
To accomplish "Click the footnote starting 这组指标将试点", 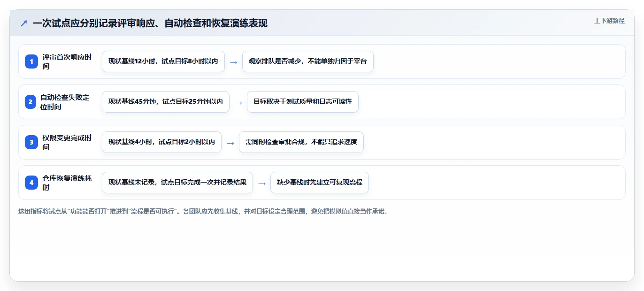I will point(203,211).
